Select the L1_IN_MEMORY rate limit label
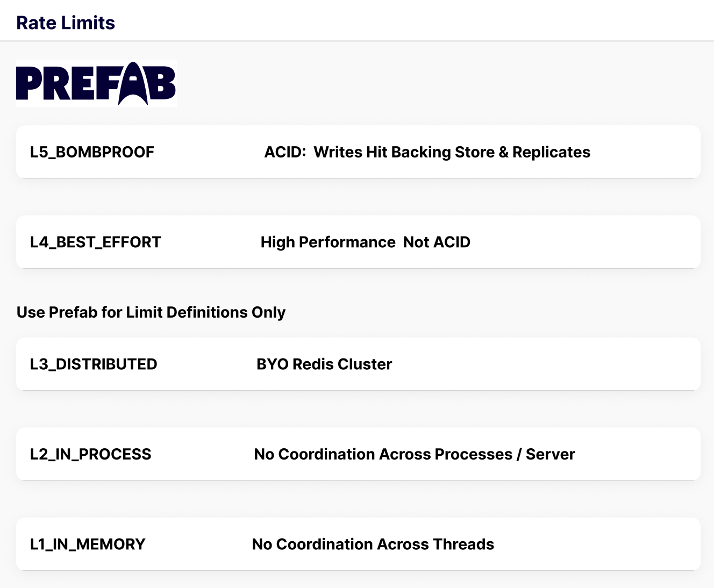Image resolution: width=714 pixels, height=588 pixels. click(x=88, y=544)
